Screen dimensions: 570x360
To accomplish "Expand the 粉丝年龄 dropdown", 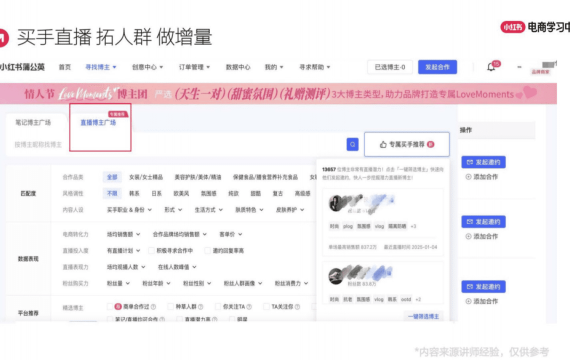I will click(156, 283).
